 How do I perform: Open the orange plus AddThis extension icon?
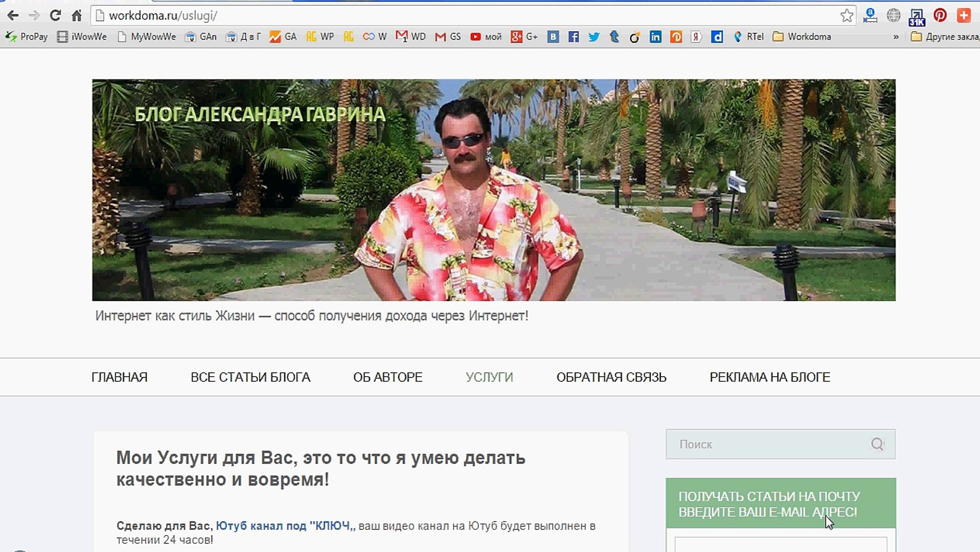[964, 15]
